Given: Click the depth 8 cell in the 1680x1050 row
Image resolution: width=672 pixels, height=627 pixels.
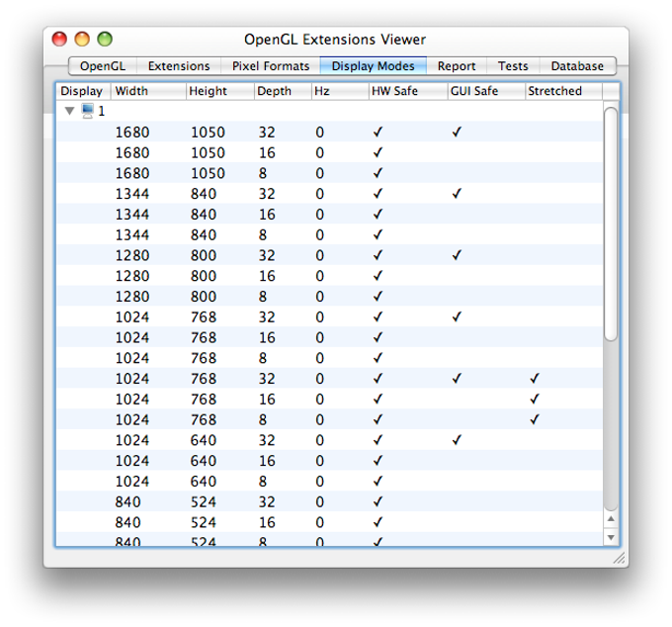Looking at the screenshot, I should pos(262,173).
